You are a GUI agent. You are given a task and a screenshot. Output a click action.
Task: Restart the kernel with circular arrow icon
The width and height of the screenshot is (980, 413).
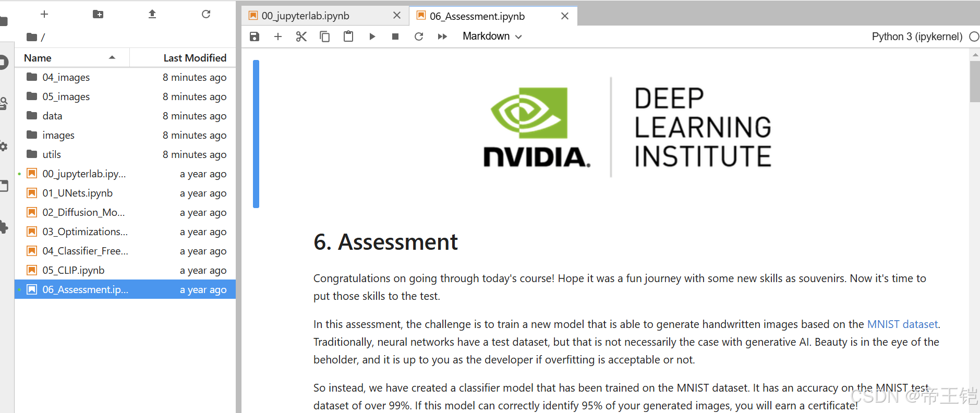(x=419, y=37)
